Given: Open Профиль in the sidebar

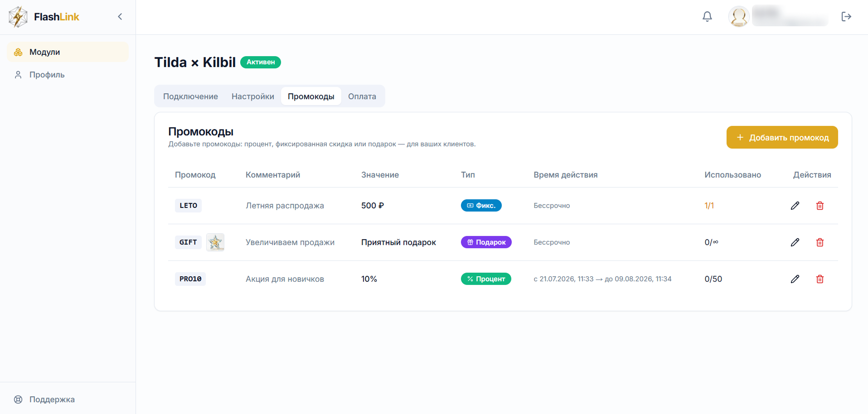Looking at the screenshot, I should coord(68,75).
